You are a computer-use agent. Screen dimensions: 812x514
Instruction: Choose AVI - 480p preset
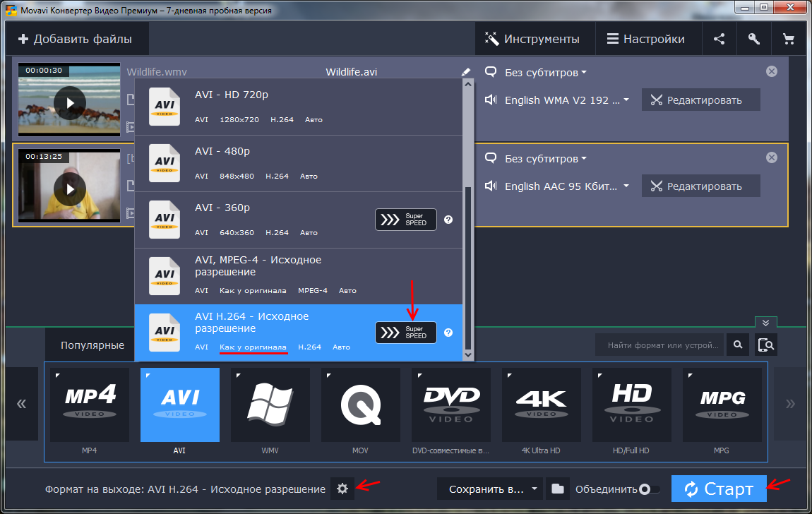(298, 164)
